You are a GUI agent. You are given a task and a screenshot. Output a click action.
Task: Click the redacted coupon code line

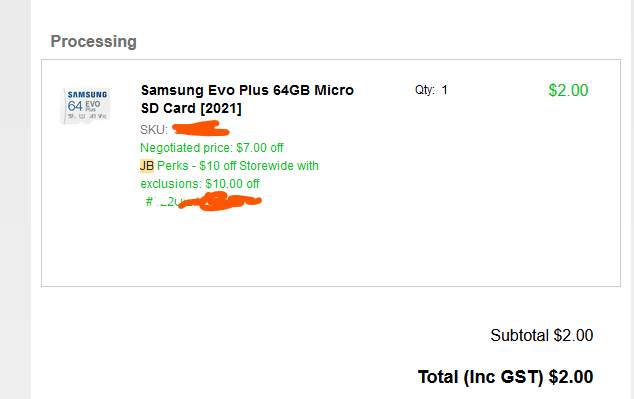point(203,201)
